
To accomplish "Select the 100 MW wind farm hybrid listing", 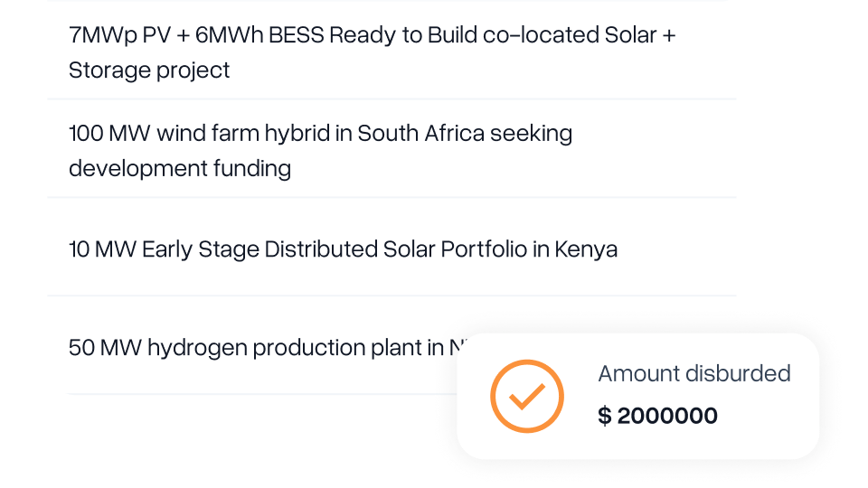I will point(392,149).
